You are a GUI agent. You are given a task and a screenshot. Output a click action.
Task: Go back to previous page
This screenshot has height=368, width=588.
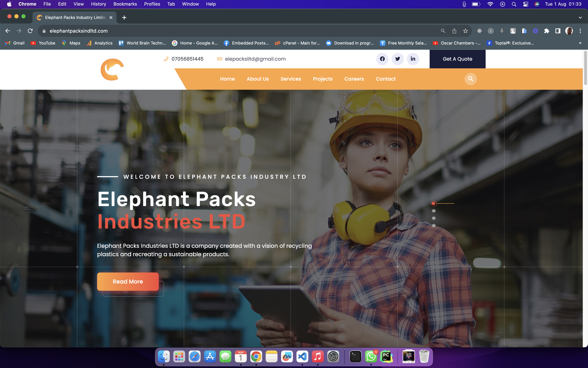(x=8, y=31)
